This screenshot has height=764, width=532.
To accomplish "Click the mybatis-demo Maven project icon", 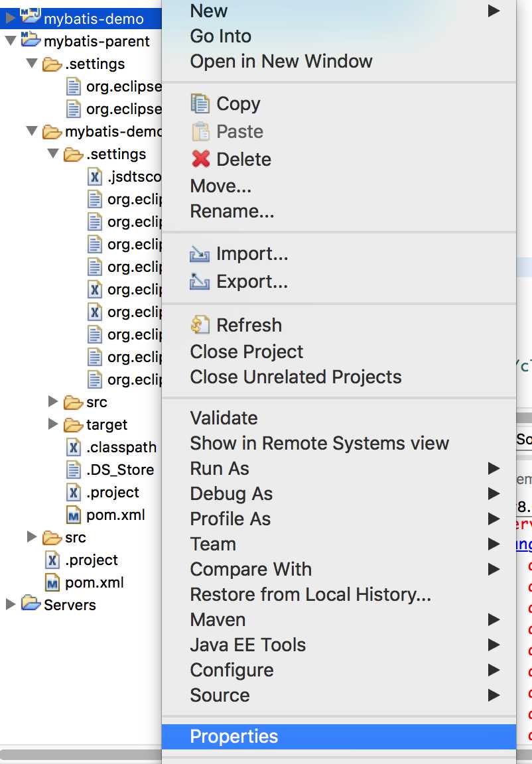I will coord(31,17).
